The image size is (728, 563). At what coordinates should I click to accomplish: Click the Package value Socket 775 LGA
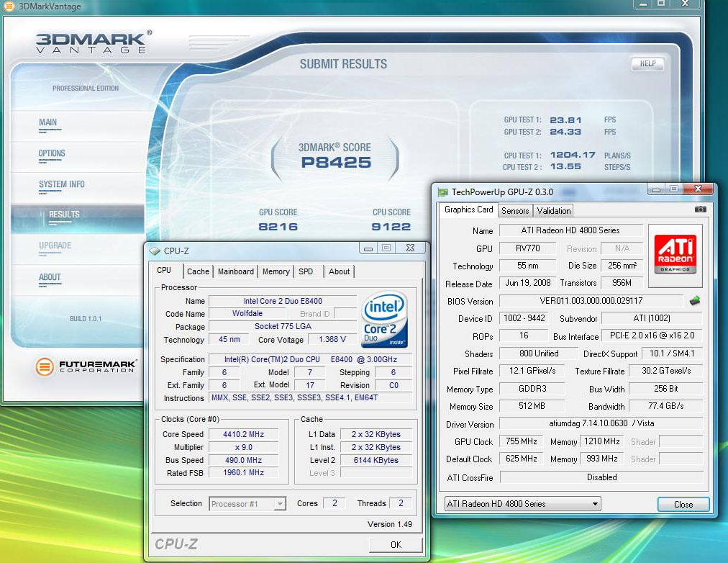point(283,327)
